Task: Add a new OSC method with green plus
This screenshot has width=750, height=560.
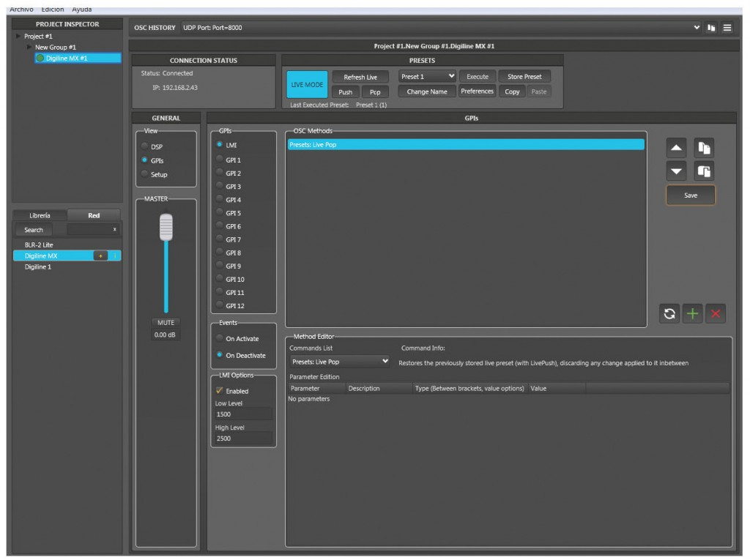Action: coord(692,314)
